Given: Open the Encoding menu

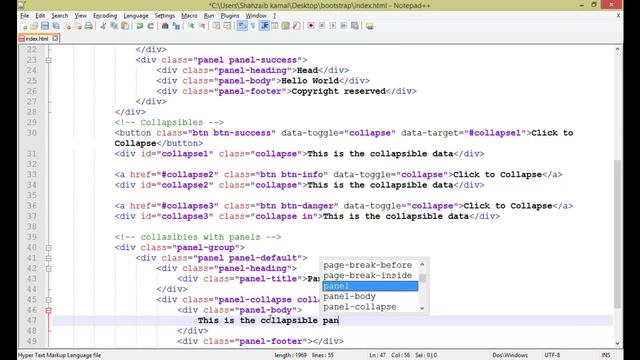Looking at the screenshot, I should pyautogui.click(x=105, y=16).
